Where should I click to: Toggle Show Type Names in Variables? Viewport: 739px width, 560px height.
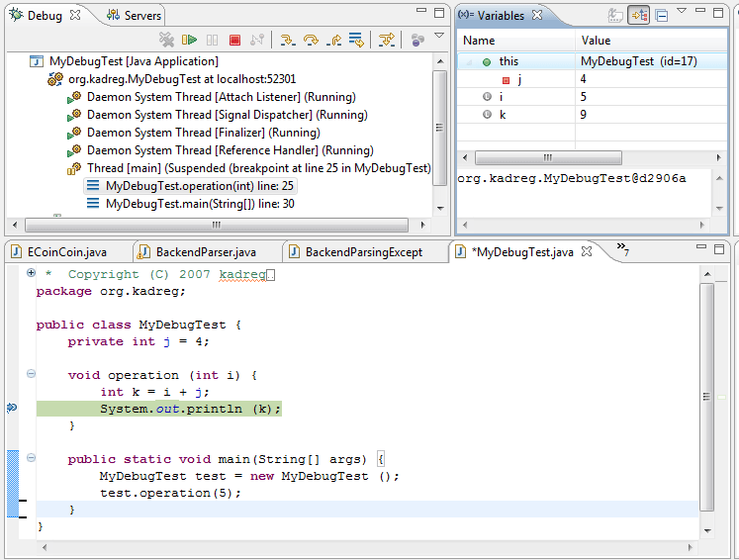click(615, 15)
